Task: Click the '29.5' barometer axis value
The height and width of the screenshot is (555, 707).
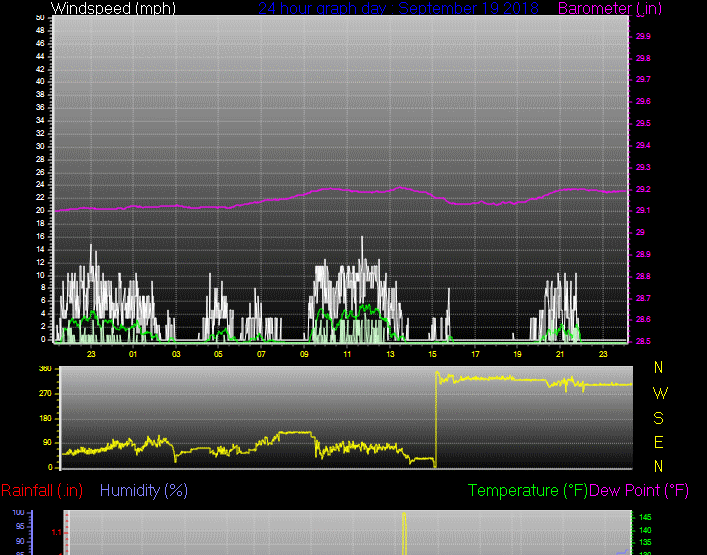Action: [643, 124]
